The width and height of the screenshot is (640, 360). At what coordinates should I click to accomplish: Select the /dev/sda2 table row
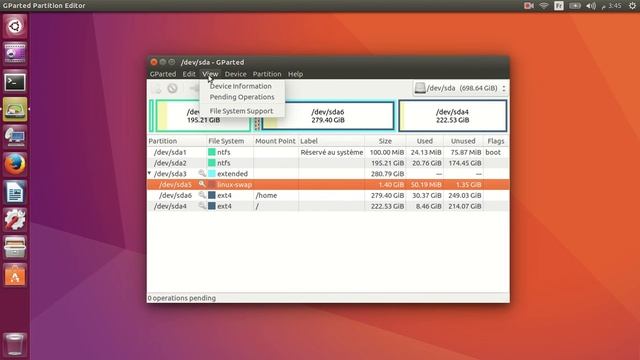pyautogui.click(x=328, y=163)
